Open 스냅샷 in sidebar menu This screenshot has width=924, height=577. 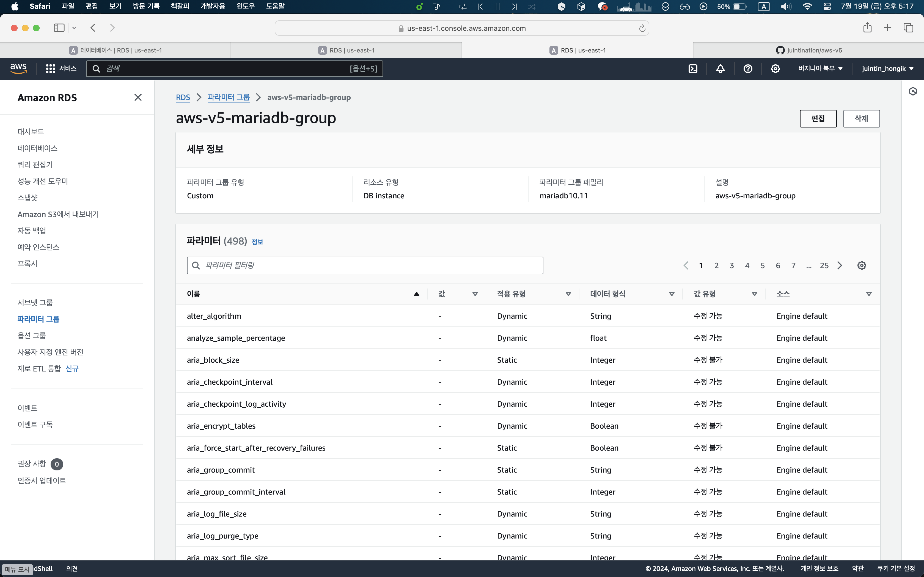[28, 198]
